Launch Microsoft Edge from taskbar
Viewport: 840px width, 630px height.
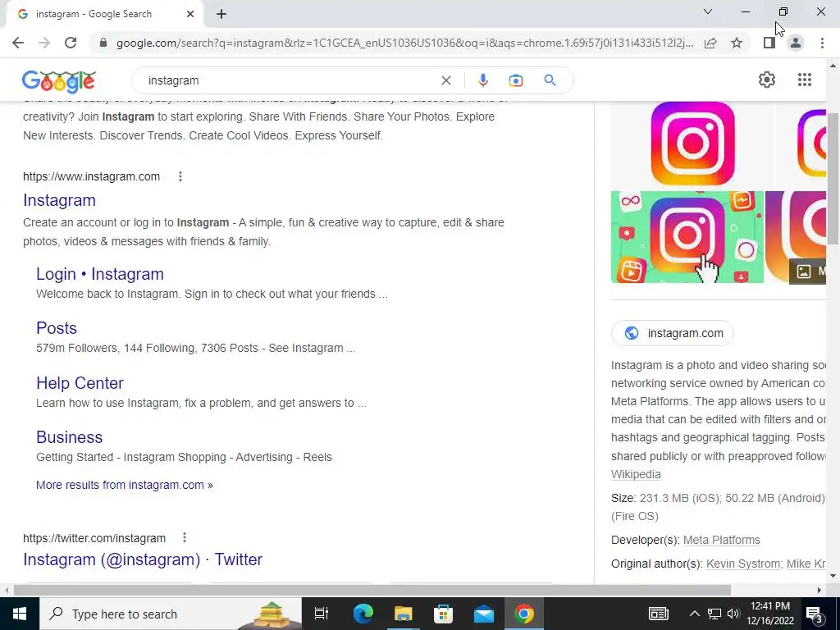pos(363,614)
